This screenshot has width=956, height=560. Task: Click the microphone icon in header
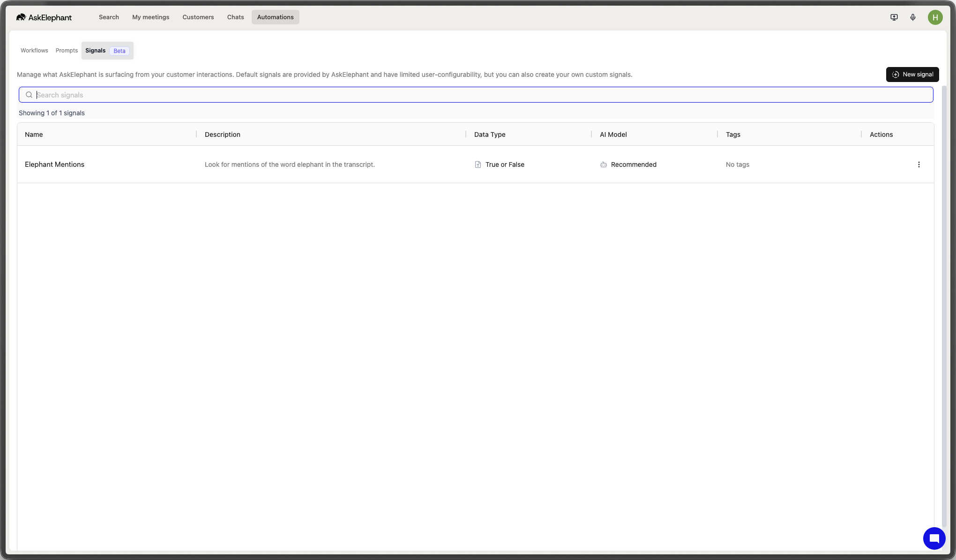tap(913, 17)
